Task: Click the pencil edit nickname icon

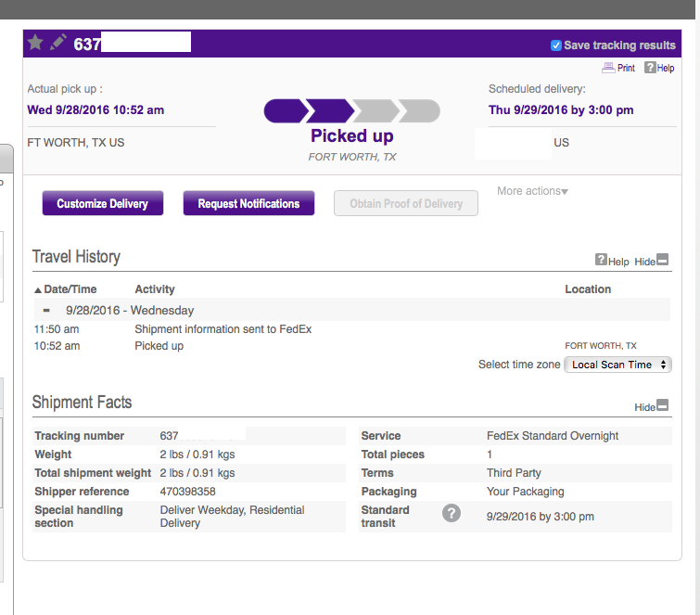Action: pos(58,43)
